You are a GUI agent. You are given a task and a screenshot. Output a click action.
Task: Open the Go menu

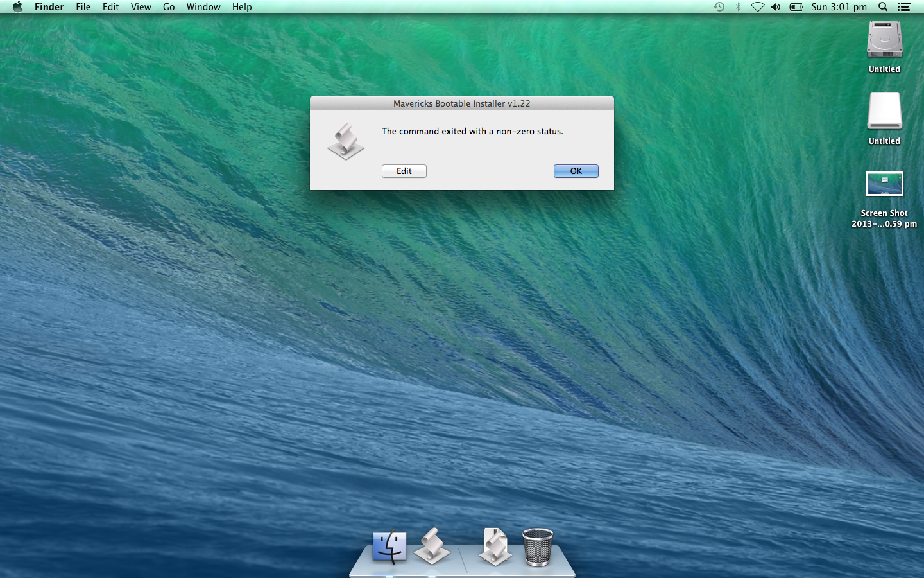click(169, 7)
